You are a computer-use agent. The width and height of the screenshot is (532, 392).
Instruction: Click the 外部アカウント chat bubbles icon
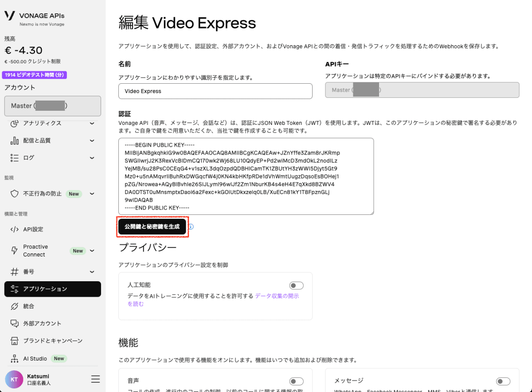pyautogui.click(x=15, y=323)
